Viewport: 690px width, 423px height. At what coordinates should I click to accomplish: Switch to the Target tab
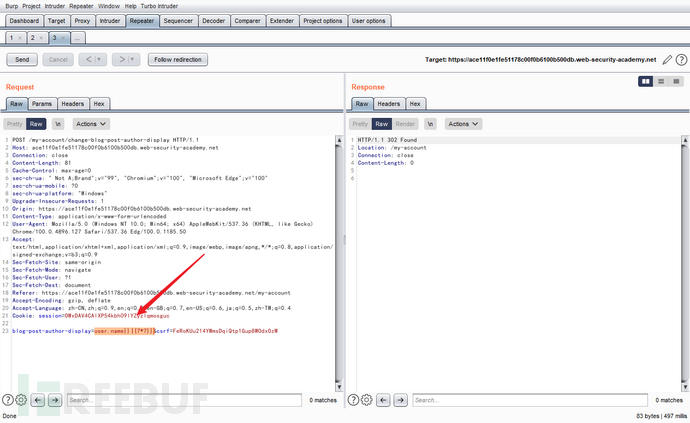coord(56,21)
